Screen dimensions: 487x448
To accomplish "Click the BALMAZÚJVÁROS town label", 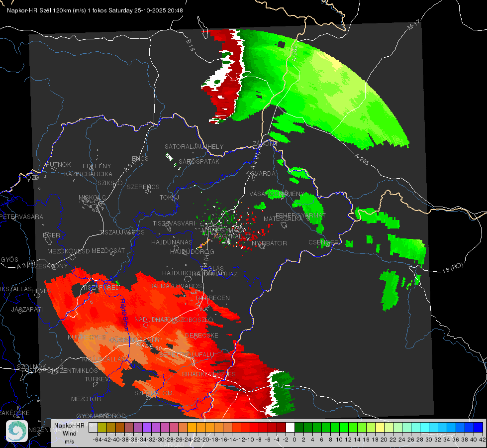I will pos(176,286).
